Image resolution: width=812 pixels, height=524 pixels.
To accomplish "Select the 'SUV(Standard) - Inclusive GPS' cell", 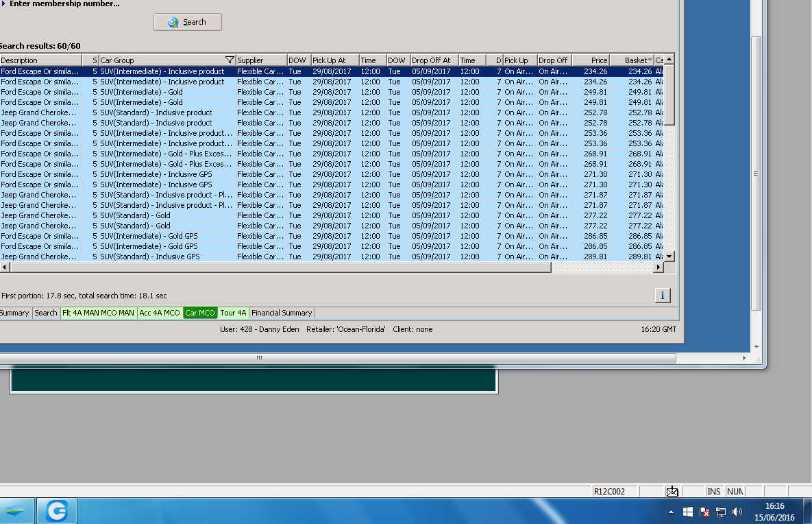I will pyautogui.click(x=167, y=257).
